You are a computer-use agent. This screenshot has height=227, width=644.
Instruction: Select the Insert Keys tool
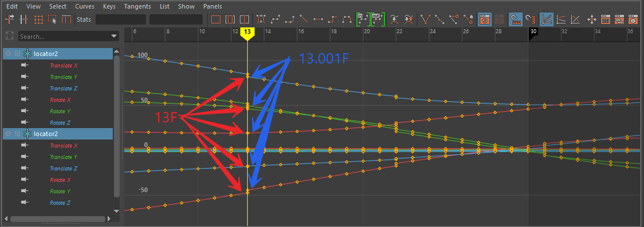(23, 19)
